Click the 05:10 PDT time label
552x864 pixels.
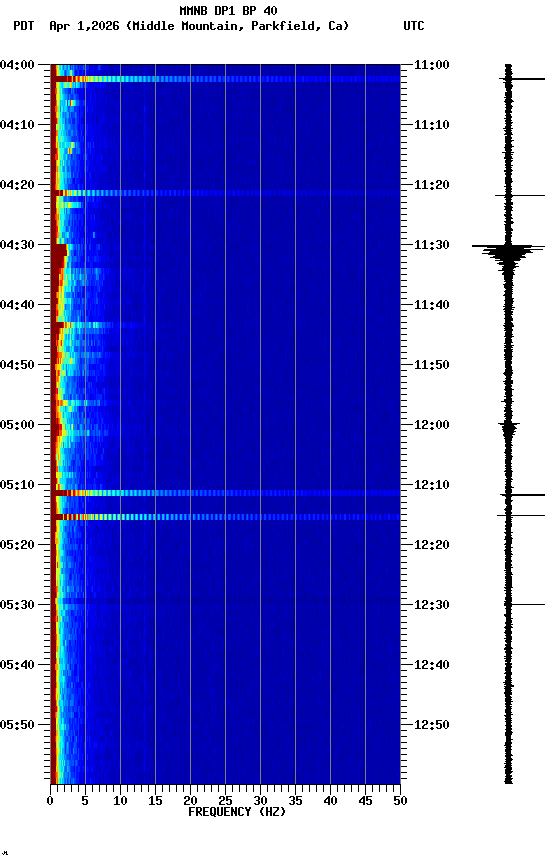[17, 485]
